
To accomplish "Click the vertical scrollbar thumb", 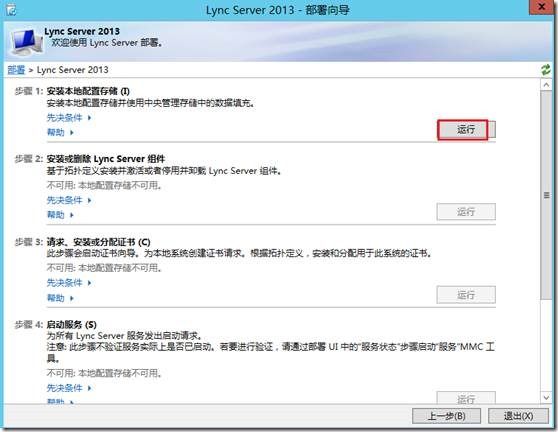I will coord(546,195).
